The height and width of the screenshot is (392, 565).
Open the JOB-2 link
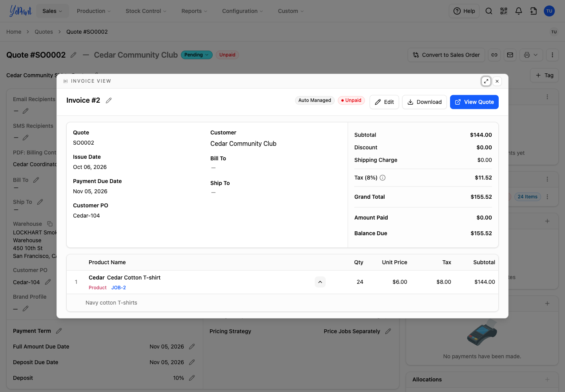[118, 288]
